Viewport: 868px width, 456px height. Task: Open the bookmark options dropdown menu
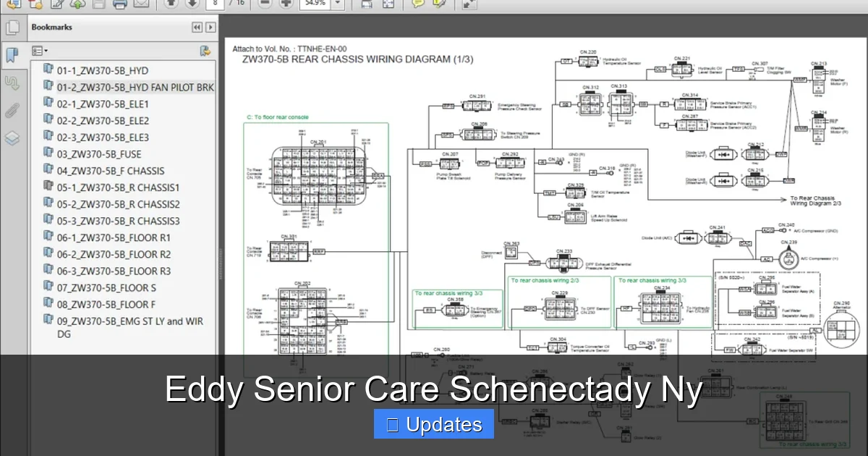[39, 51]
